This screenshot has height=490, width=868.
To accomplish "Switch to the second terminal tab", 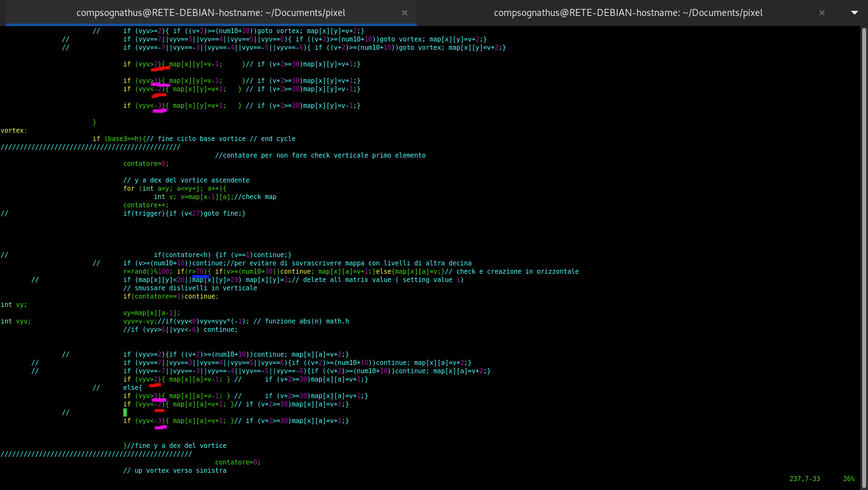I will click(627, 13).
